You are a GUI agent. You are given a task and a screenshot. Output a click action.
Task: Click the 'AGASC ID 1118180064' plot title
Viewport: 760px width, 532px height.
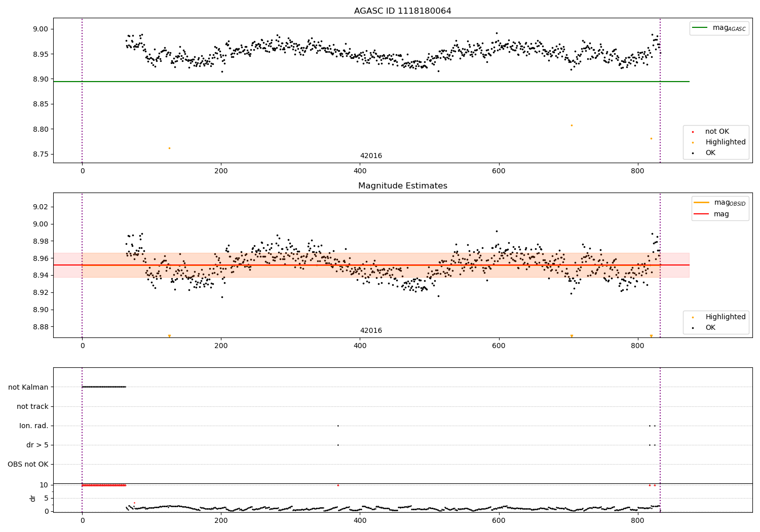coord(402,11)
